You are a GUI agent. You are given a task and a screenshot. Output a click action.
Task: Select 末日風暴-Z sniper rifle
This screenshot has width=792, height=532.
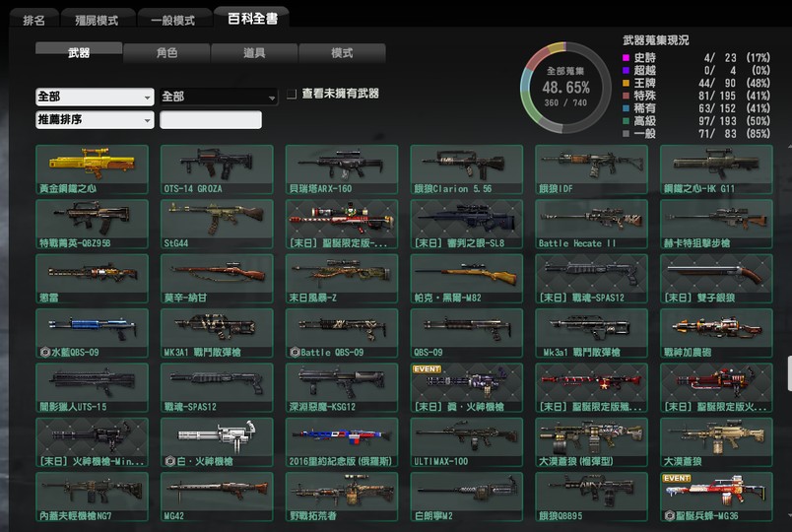(342, 279)
